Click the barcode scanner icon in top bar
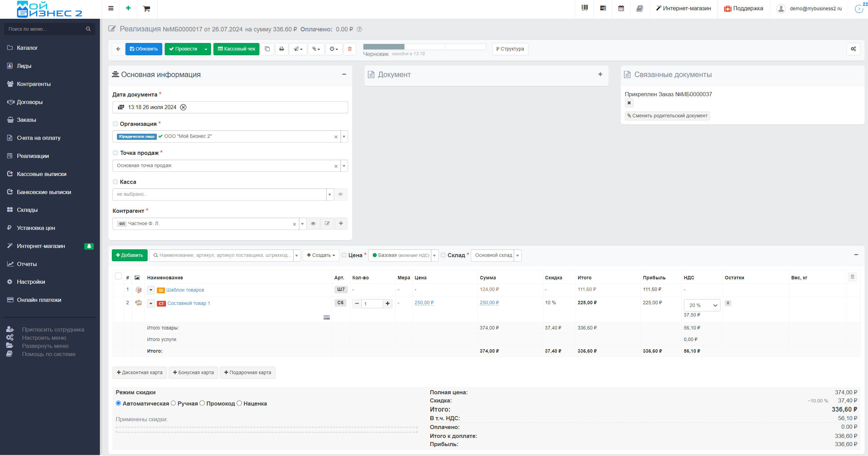 (584, 8)
